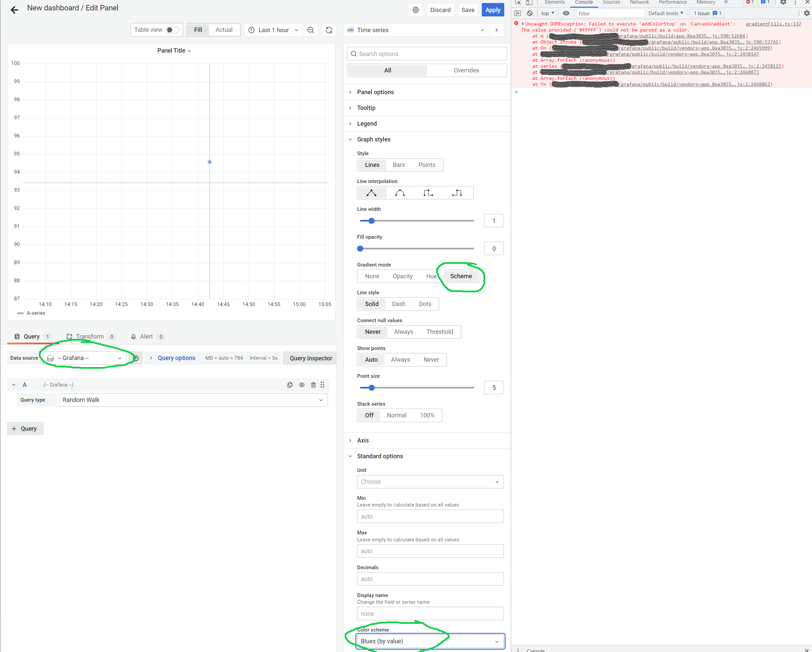Set Gradient mode to Opacity
Screen dimensions: 812x652
[x=402, y=276]
